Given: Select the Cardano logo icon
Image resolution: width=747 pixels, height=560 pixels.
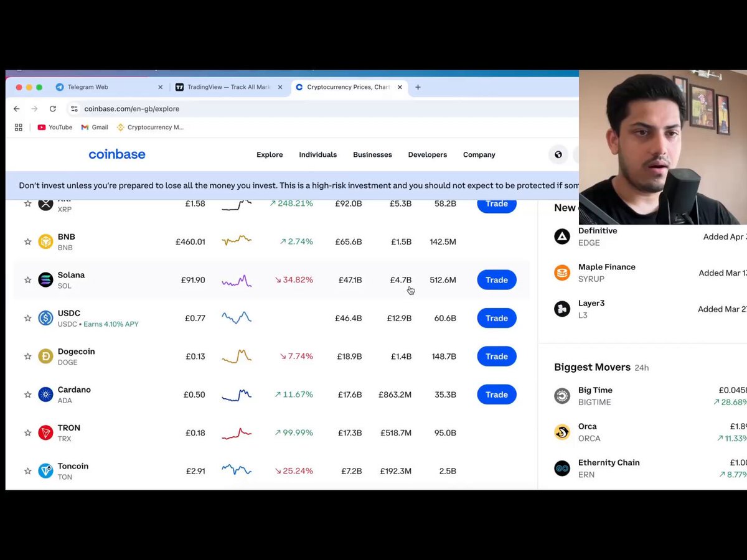Looking at the screenshot, I should point(45,394).
